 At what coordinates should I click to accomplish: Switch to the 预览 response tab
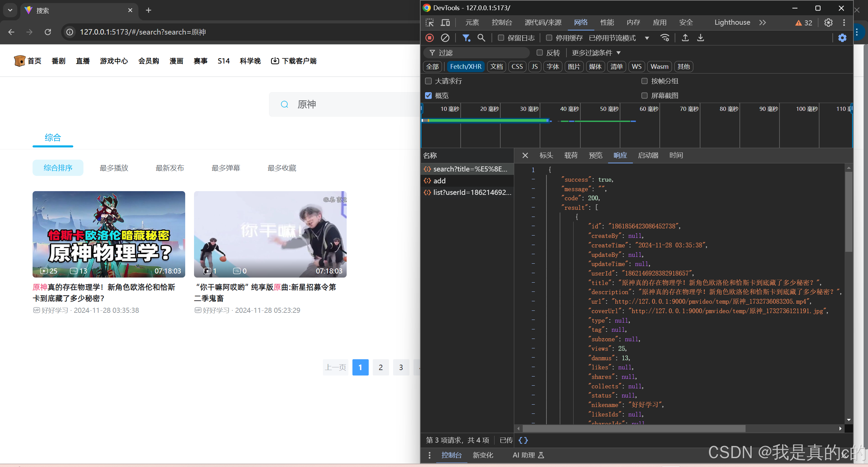[595, 155]
